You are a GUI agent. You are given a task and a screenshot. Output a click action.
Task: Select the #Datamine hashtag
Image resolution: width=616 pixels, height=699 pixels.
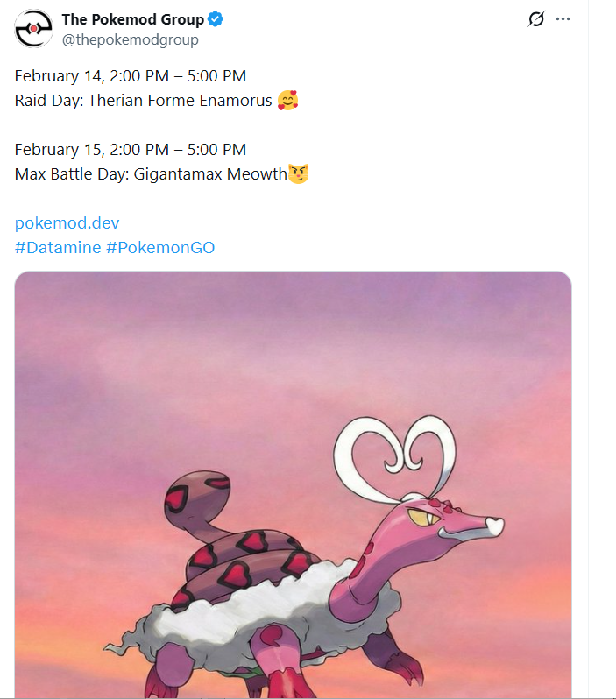pos(58,248)
